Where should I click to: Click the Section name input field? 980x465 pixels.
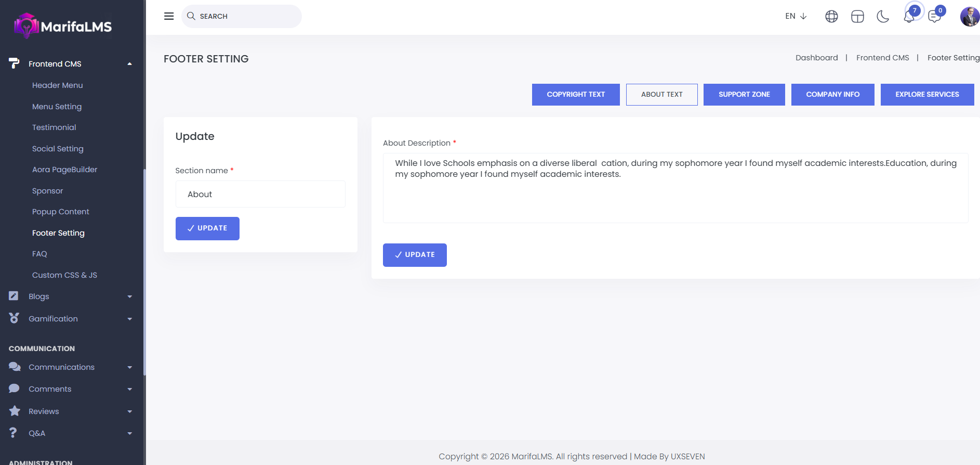pos(260,194)
